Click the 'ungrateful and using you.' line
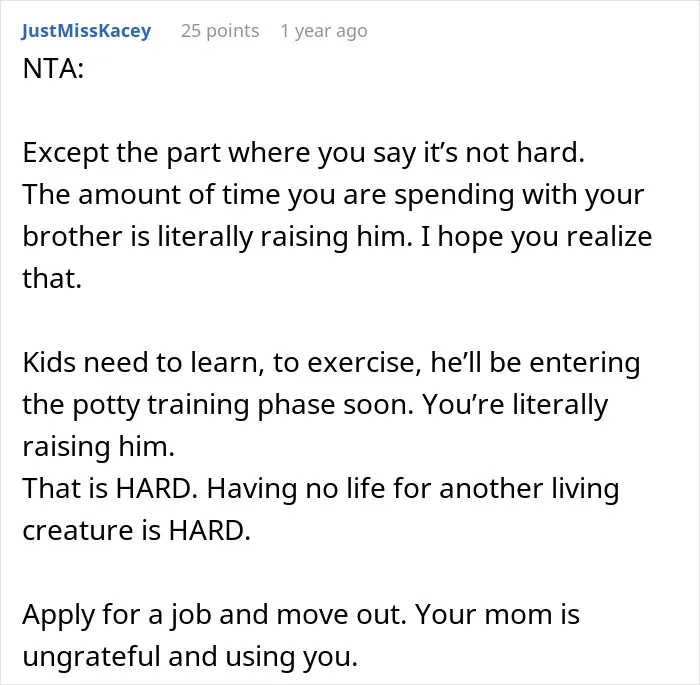The width and height of the screenshot is (700, 685). pyautogui.click(x=190, y=656)
